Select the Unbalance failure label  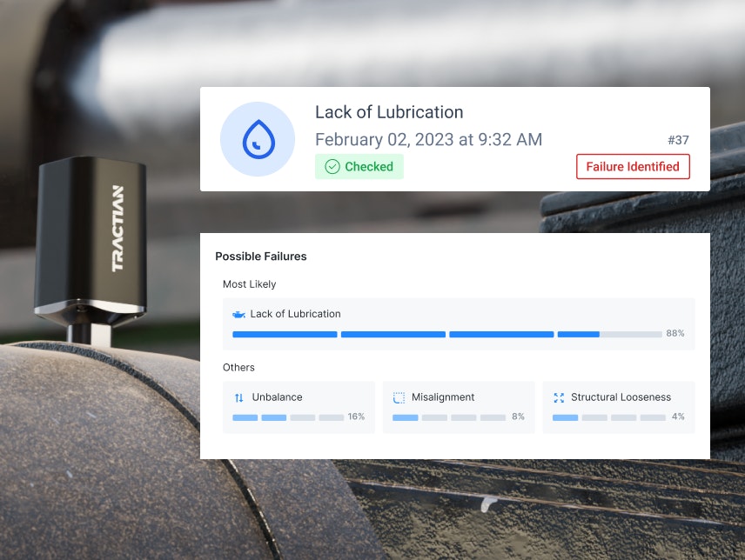tap(277, 397)
